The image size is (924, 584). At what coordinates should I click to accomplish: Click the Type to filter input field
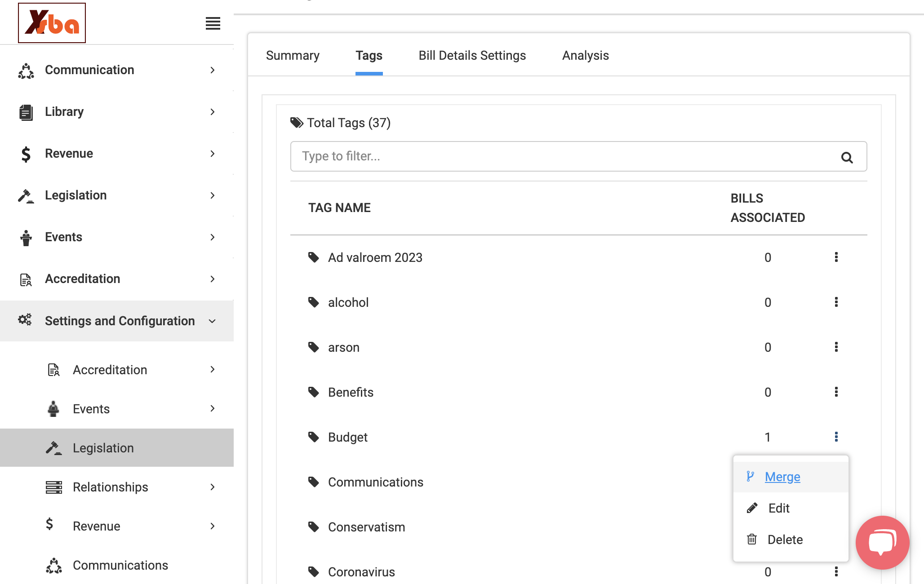tap(578, 156)
